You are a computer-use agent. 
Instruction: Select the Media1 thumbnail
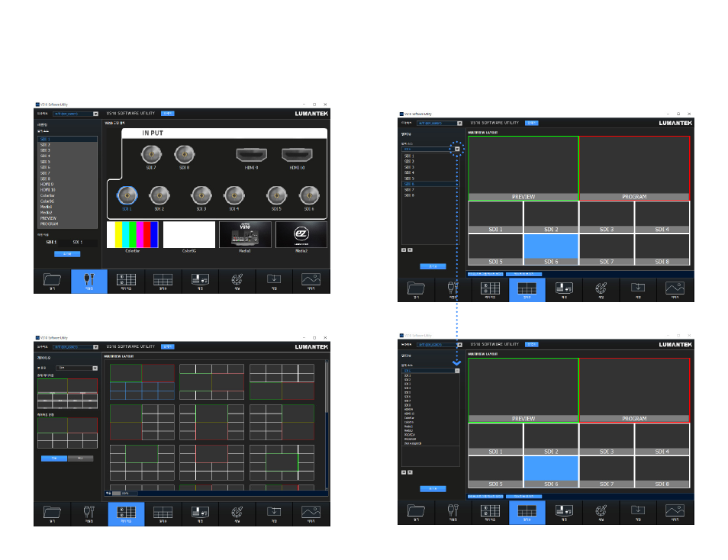pyautogui.click(x=245, y=234)
